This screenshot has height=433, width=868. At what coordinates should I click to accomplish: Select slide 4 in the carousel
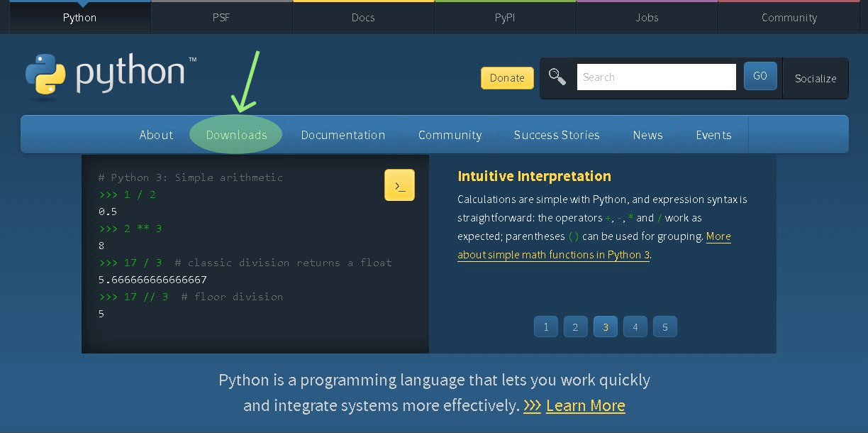pos(635,327)
